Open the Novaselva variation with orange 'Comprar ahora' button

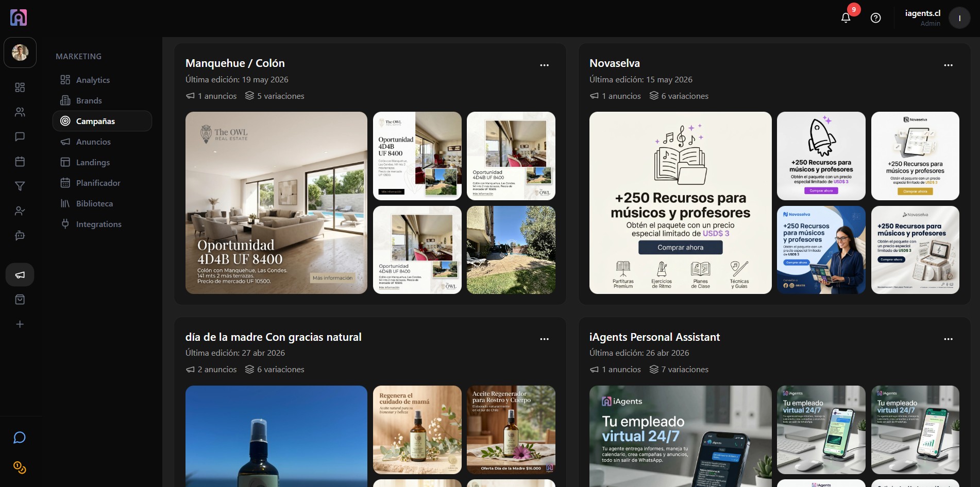(915, 156)
